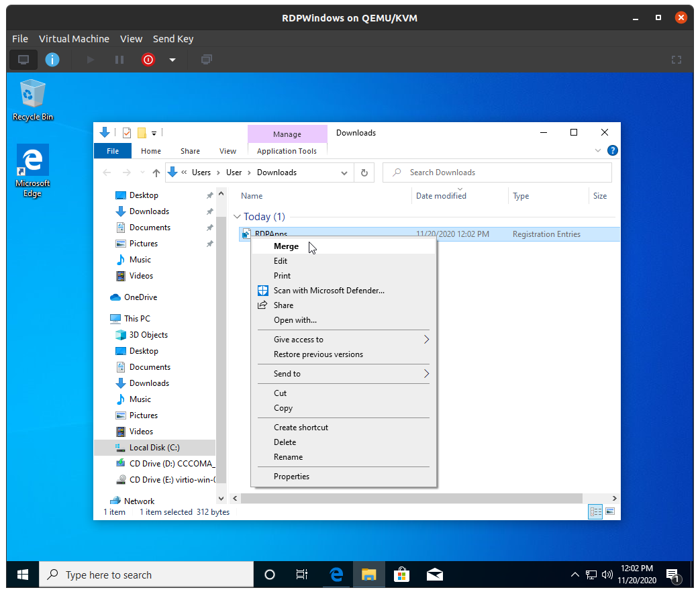The image size is (700, 594).
Task: Open Microsoft Edge from the taskbar
Action: [336, 575]
